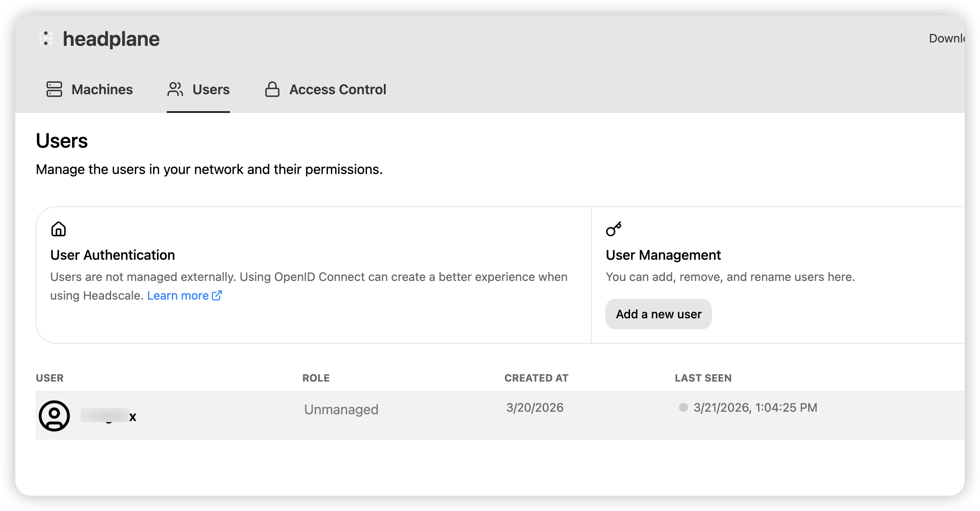Open the Machines tab
Image resolution: width=980 pixels, height=511 pixels.
(x=102, y=90)
